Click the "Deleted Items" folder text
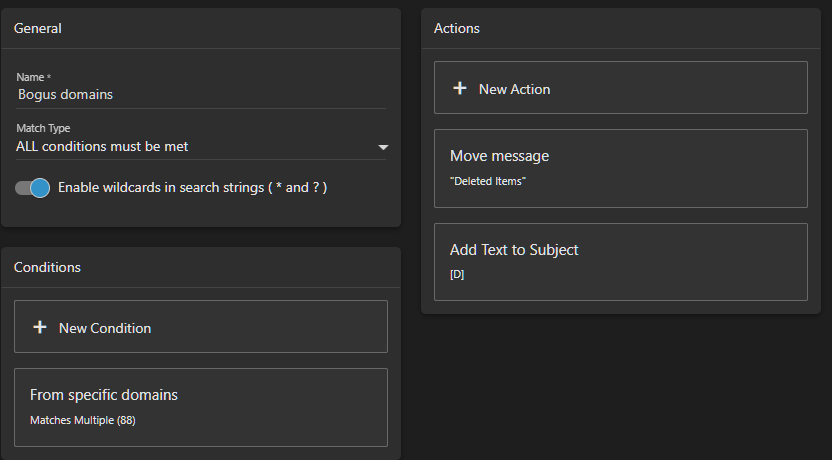 coord(488,181)
